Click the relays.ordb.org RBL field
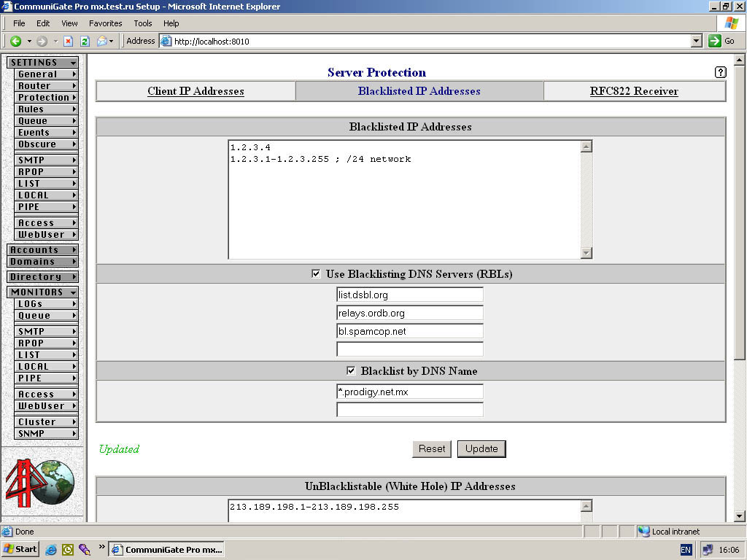The image size is (747, 560). [410, 313]
